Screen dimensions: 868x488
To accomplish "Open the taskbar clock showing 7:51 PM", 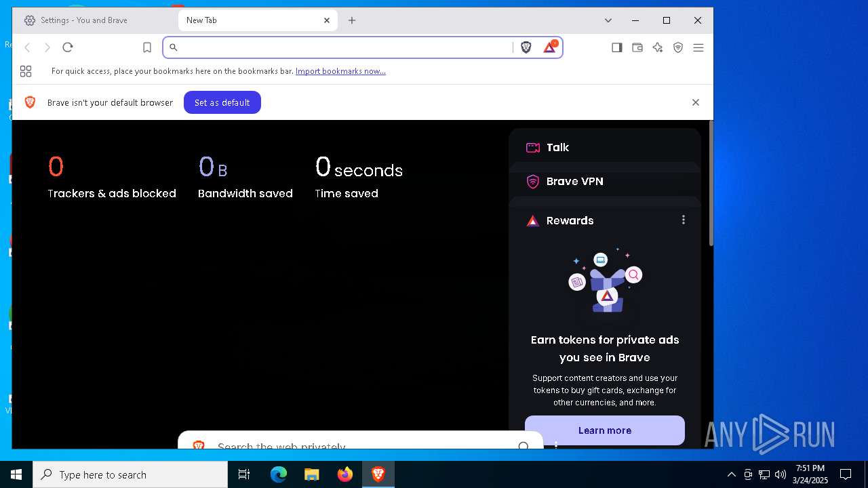I will click(x=810, y=474).
